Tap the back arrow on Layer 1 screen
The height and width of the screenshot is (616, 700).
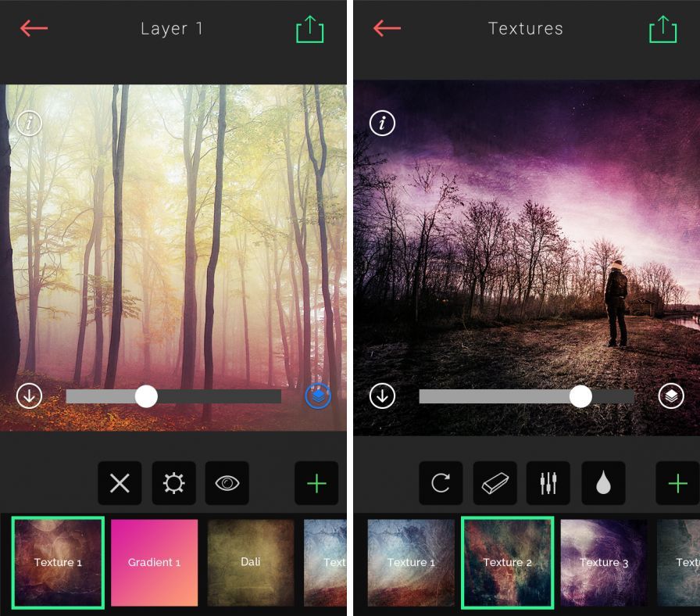click(34, 29)
